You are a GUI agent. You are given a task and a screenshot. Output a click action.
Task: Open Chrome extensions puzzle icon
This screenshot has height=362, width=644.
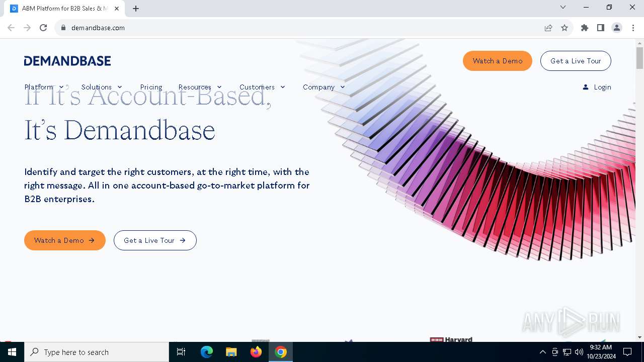pyautogui.click(x=585, y=28)
